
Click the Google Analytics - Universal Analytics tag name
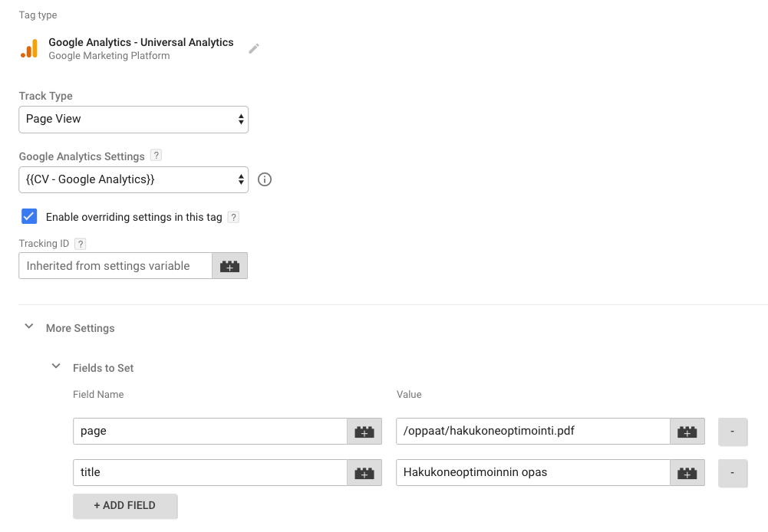coord(141,43)
